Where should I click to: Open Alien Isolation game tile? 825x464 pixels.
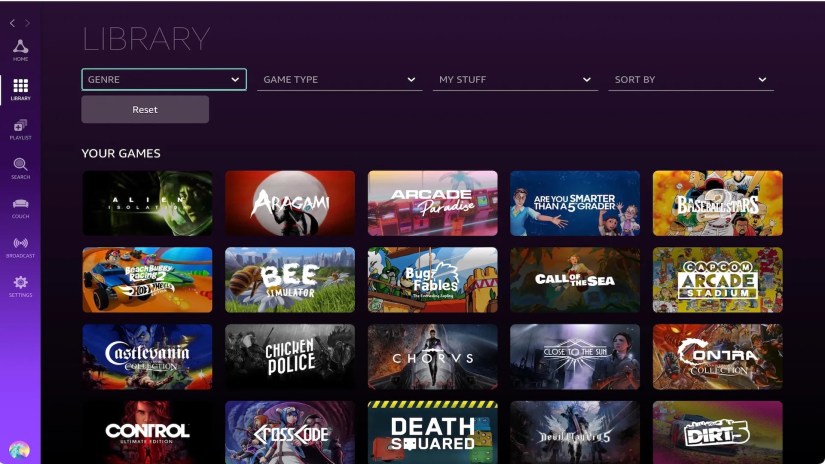147,203
